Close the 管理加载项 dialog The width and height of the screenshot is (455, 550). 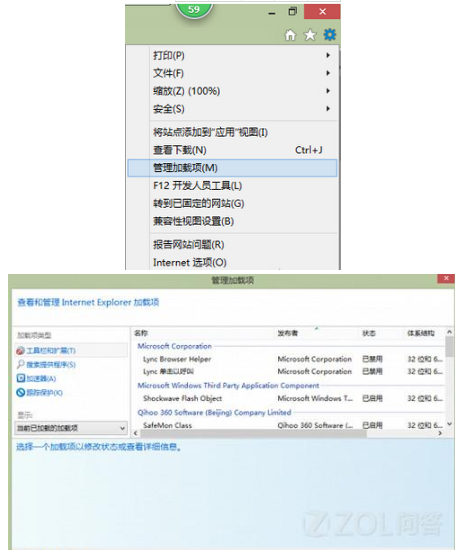pyautogui.click(x=446, y=279)
